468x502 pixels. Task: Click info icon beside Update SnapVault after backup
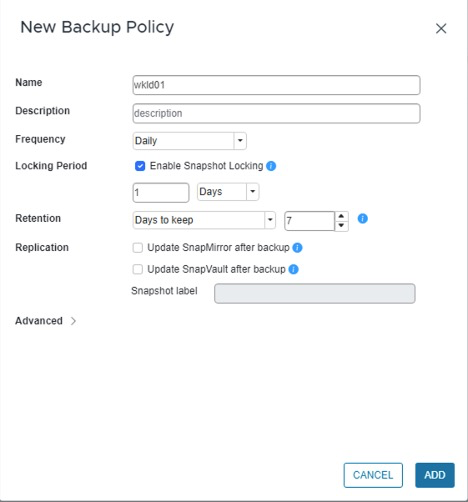tap(293, 269)
